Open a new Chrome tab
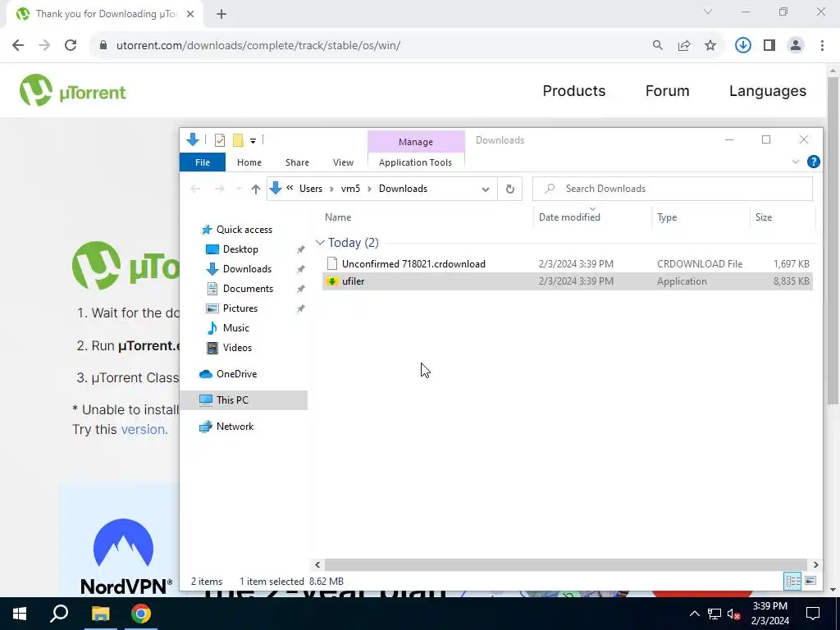This screenshot has width=840, height=630. click(221, 15)
